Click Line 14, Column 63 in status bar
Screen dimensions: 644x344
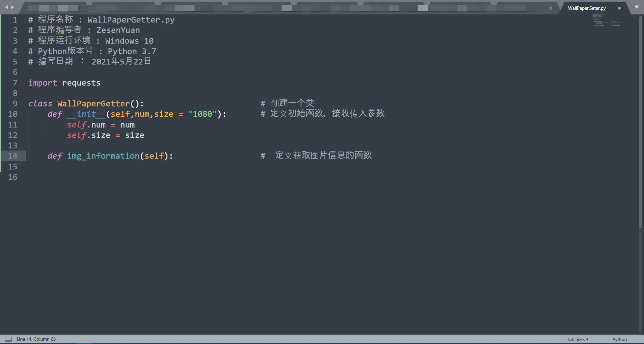pyautogui.click(x=36, y=339)
